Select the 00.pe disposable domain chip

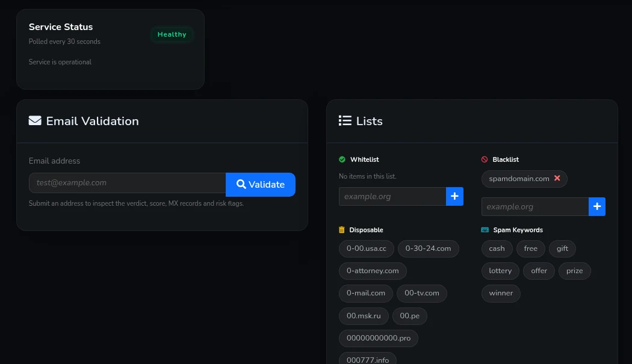409,316
